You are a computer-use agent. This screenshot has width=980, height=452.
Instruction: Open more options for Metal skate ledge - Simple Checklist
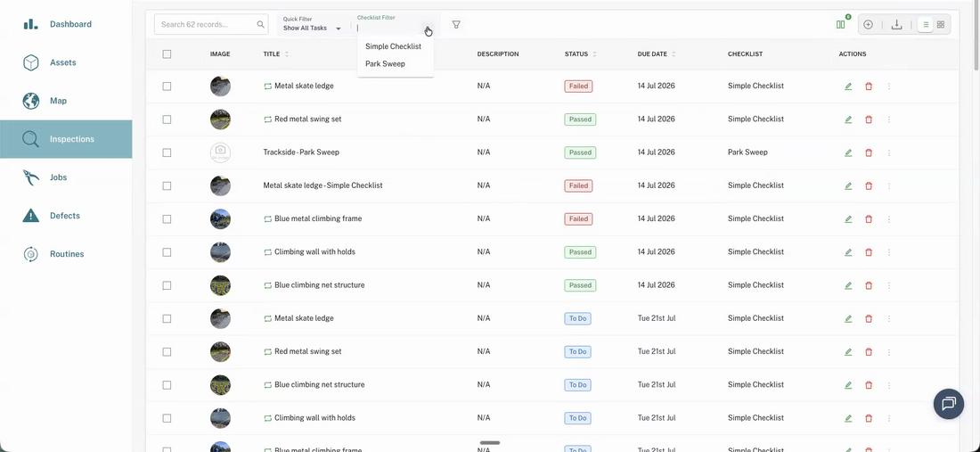click(889, 185)
